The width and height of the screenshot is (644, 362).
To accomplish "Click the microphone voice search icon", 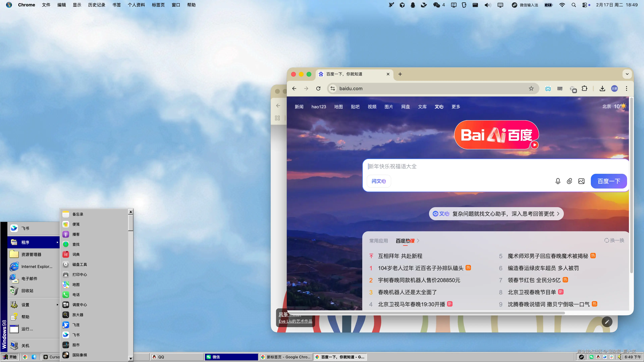I will pos(557,181).
